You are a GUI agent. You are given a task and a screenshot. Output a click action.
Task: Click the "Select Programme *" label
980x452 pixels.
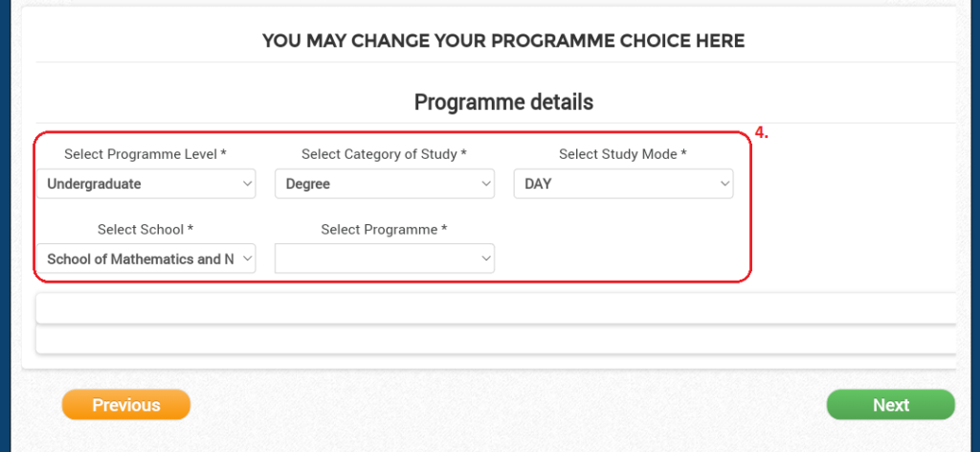coord(384,230)
